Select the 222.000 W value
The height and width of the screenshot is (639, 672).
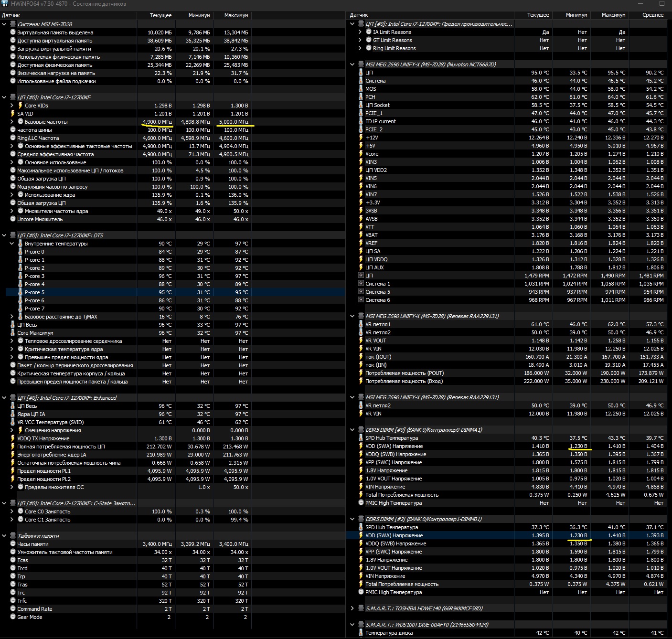(x=535, y=381)
